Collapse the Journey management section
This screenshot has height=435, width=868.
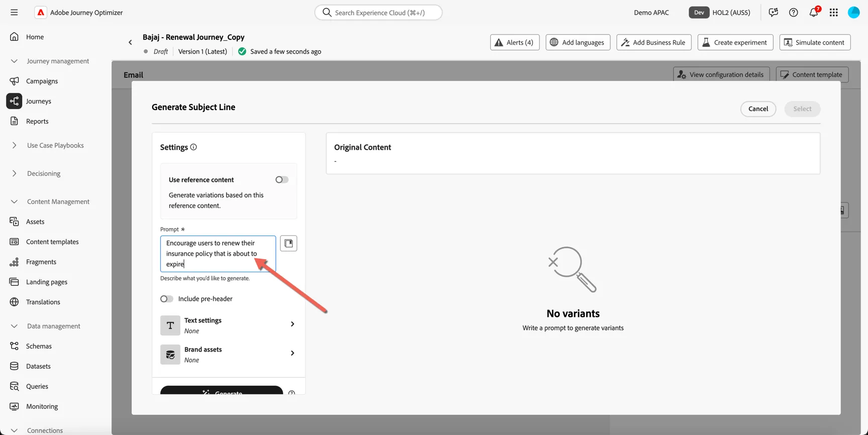pos(14,61)
